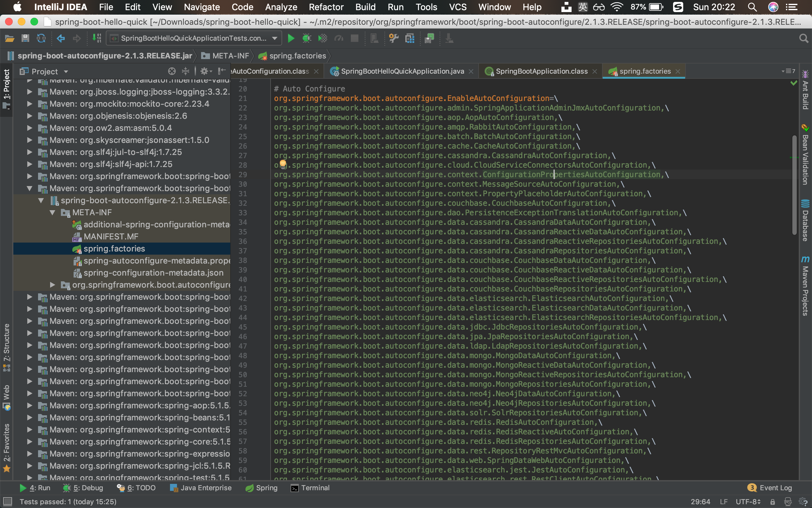This screenshot has height=508, width=812.
Task: Click the lightbulb intention icon on line 28
Action: pos(283,164)
